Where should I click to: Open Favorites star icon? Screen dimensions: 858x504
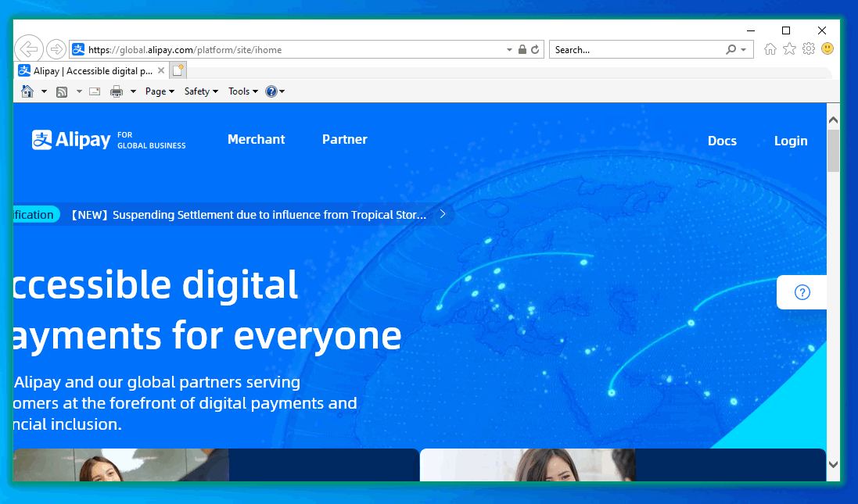click(x=789, y=49)
